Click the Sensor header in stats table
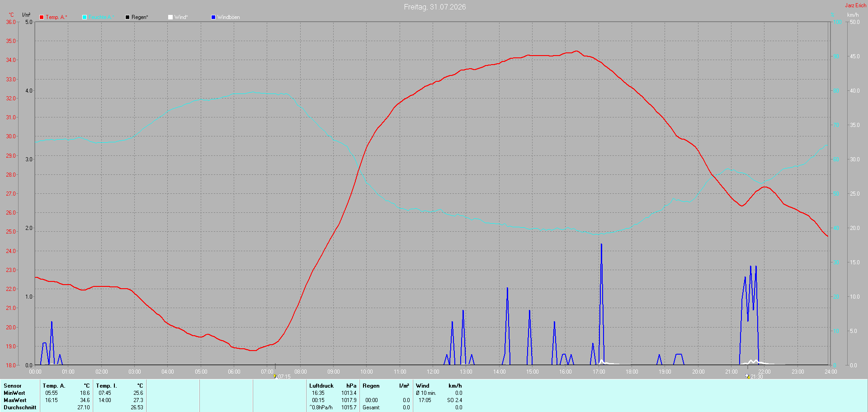This screenshot has height=412, width=868. (x=13, y=386)
